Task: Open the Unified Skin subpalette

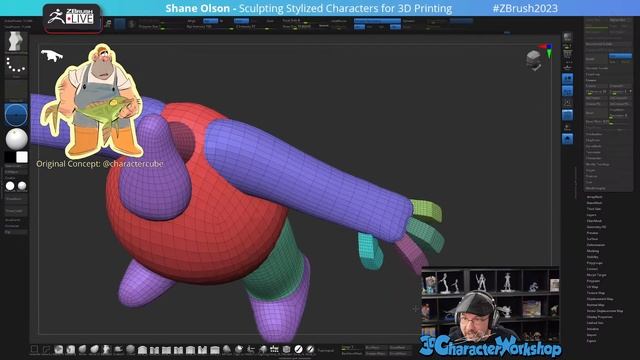Action: coord(595,323)
